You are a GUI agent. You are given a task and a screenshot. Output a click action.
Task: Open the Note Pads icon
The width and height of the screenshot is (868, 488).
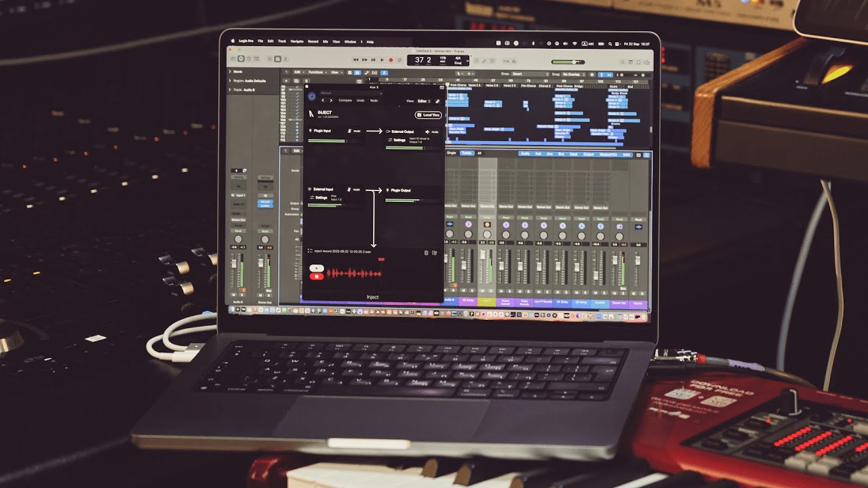click(630, 62)
